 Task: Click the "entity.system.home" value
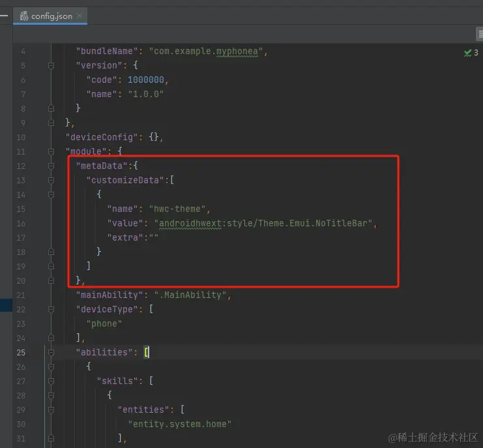(x=180, y=424)
